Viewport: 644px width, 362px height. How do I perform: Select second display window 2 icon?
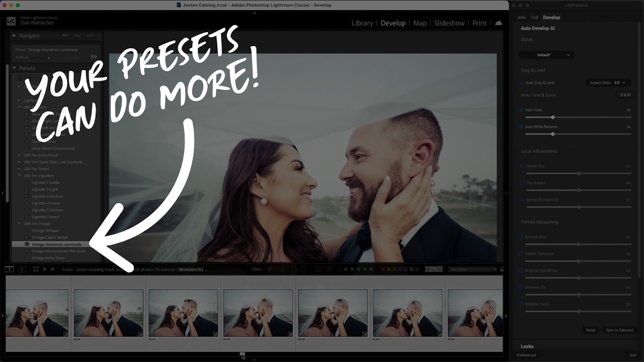22,269
